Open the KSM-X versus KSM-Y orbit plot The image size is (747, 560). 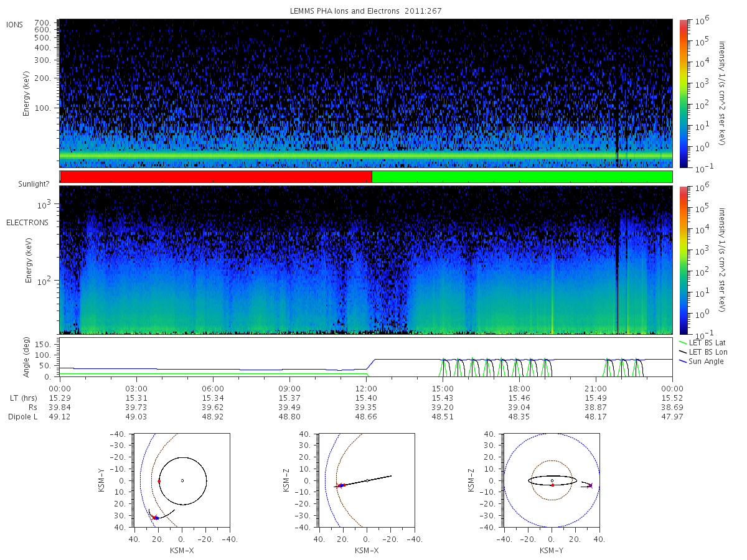pyautogui.click(x=182, y=480)
